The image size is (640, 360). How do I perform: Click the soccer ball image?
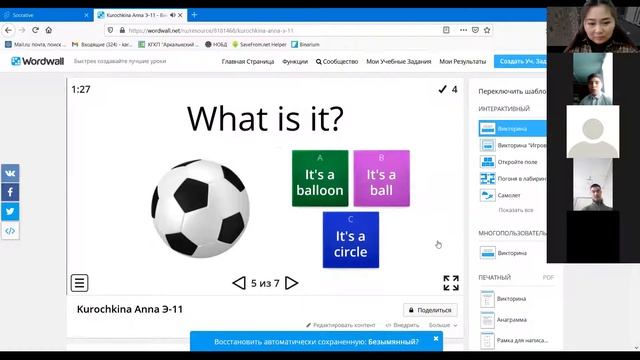200,209
